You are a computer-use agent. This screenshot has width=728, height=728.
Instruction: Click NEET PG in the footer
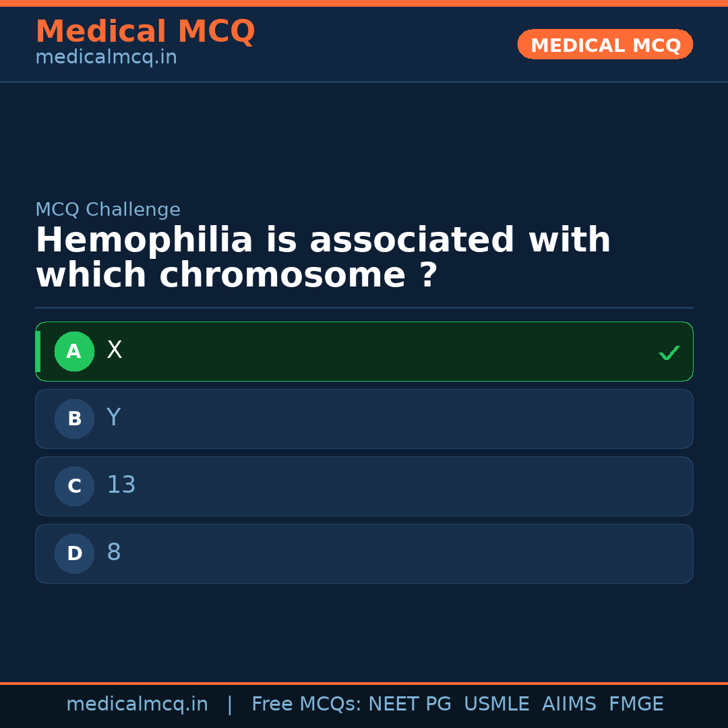coord(410,704)
